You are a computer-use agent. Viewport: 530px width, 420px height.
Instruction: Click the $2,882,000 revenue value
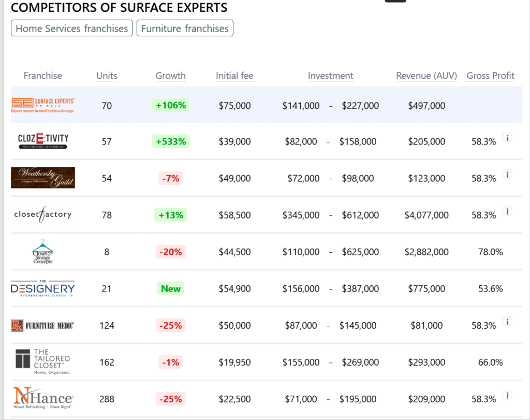426,252
